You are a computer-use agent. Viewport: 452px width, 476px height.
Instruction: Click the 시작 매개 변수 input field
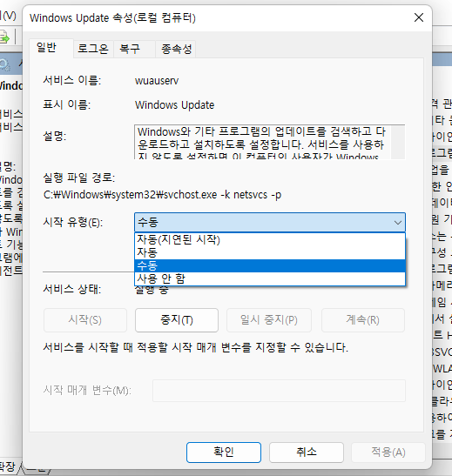click(279, 391)
